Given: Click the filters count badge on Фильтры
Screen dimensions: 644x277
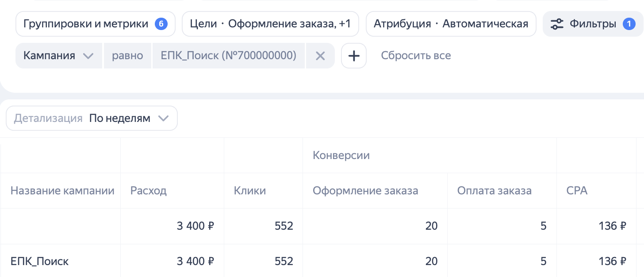Looking at the screenshot, I should click(629, 24).
